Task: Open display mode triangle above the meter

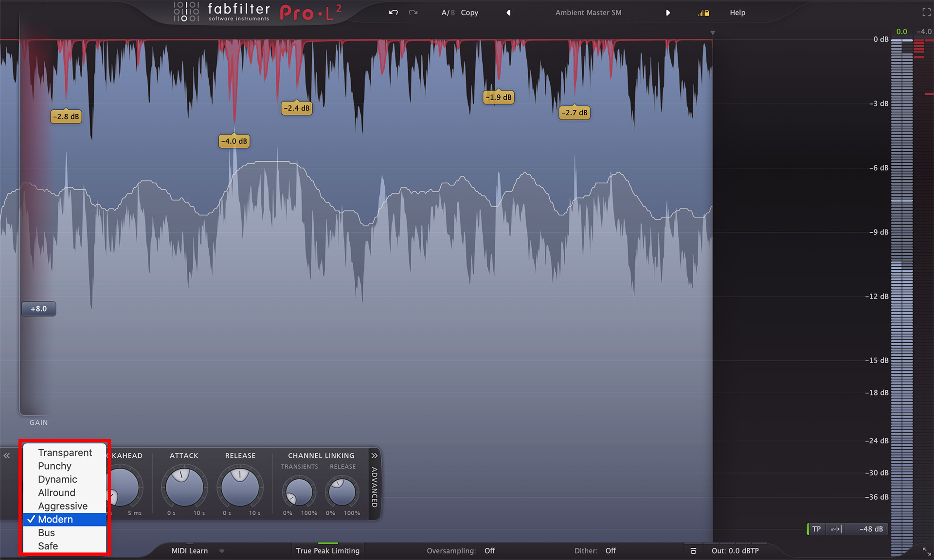Action: point(713,33)
